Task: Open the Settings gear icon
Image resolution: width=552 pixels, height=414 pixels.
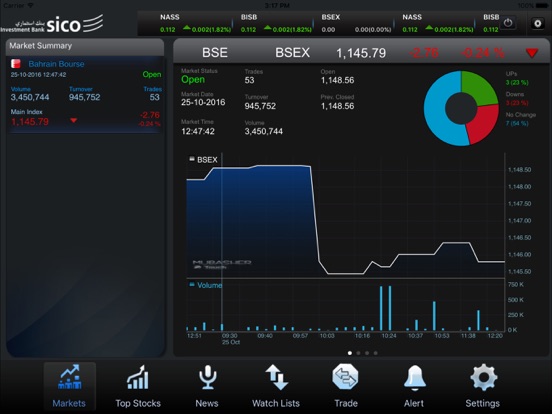Action: 484,377
